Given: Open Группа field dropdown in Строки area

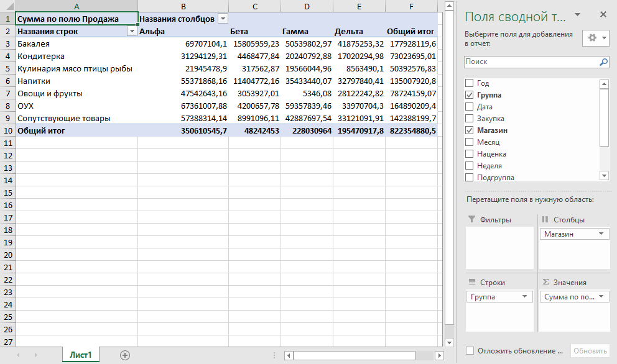Looking at the screenshot, I should point(524,297).
